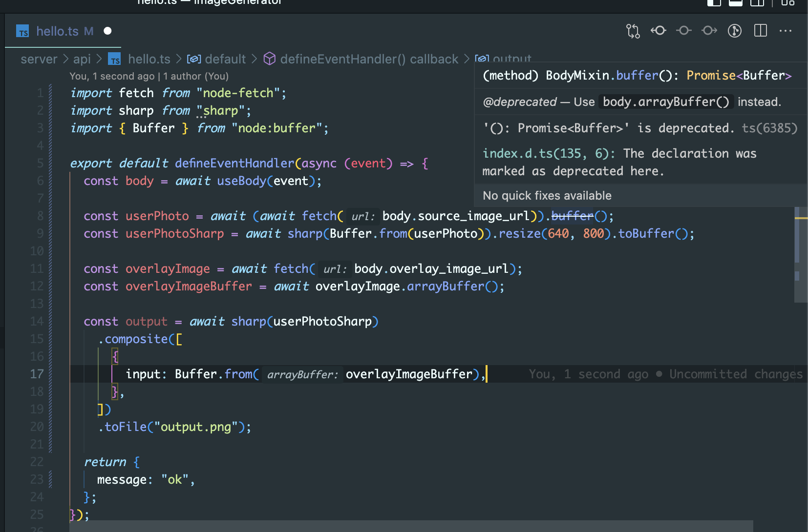The width and height of the screenshot is (808, 532).
Task: Click the cube symbol icon before defineEventHandler()
Action: pos(270,59)
